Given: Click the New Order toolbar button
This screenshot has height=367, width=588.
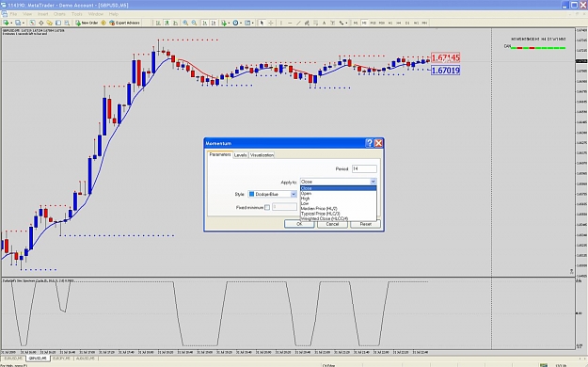Looking at the screenshot, I should (87, 23).
